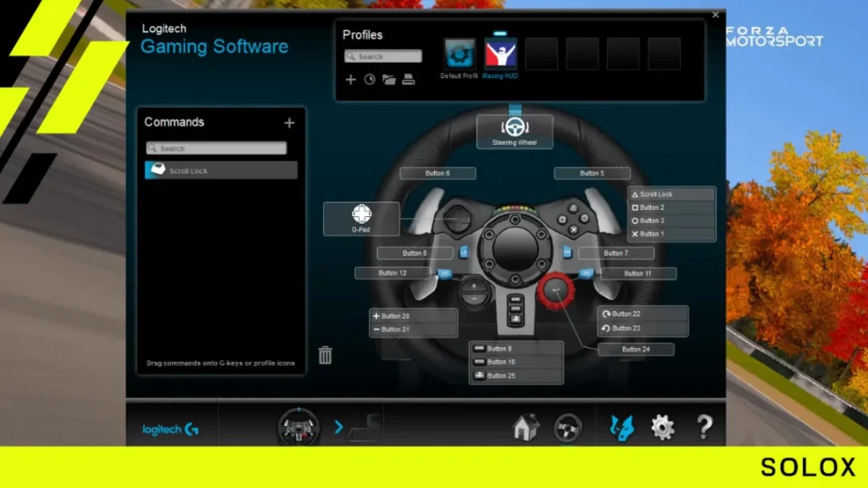868x488 pixels.
Task: Select the square Button 2 assignment
Action: 671,208
